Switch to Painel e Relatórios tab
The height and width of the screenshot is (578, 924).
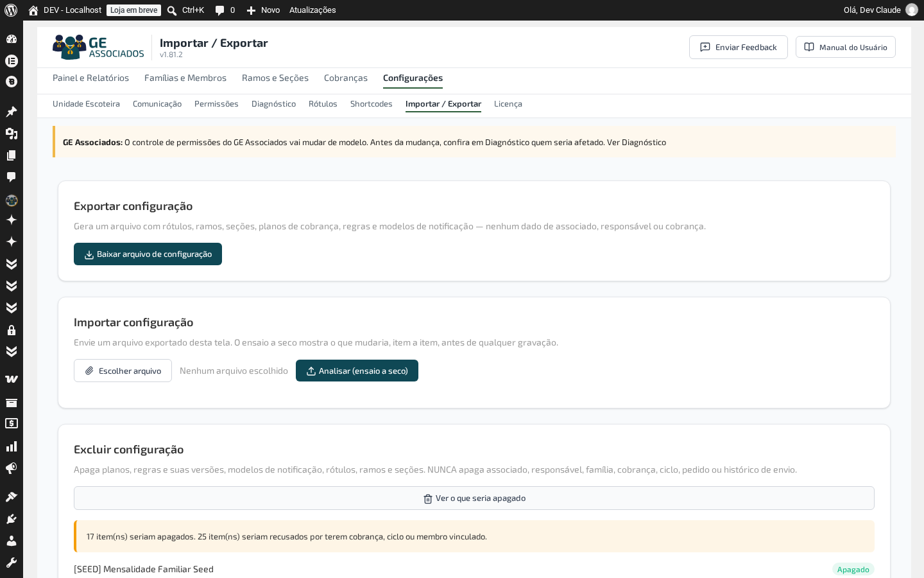coord(90,78)
